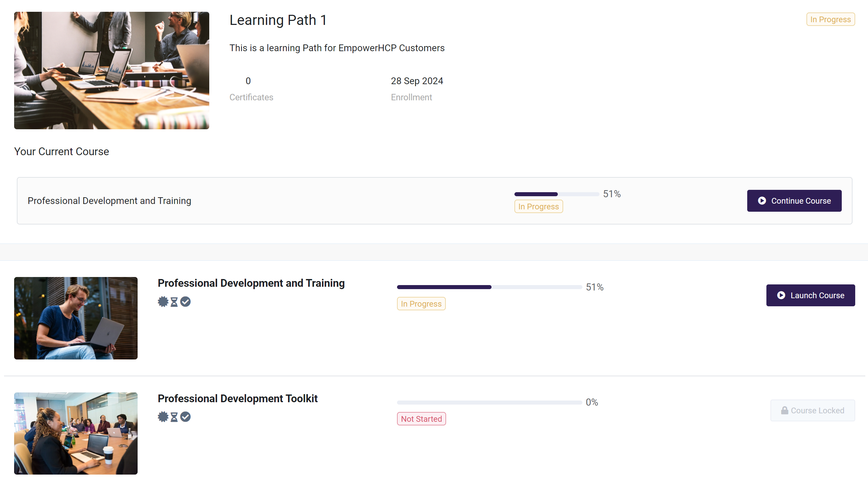Click the badge icon under Professional Development and Training

point(163,302)
